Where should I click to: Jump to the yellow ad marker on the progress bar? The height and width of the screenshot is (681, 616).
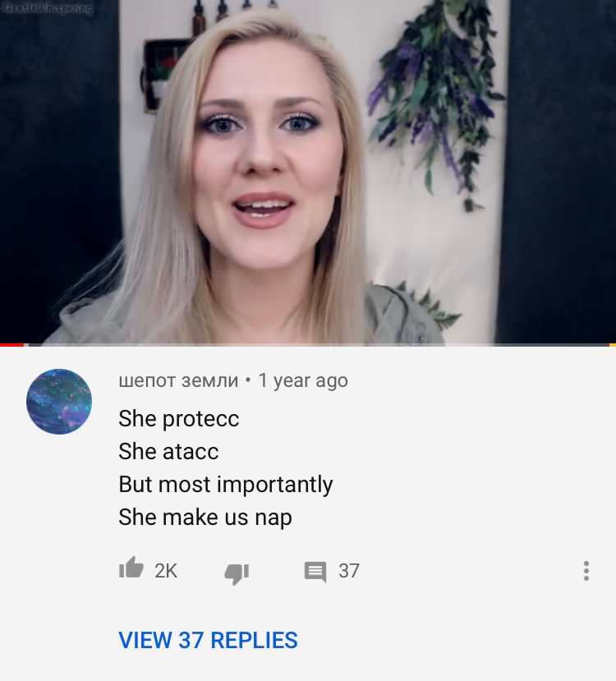click(613, 345)
